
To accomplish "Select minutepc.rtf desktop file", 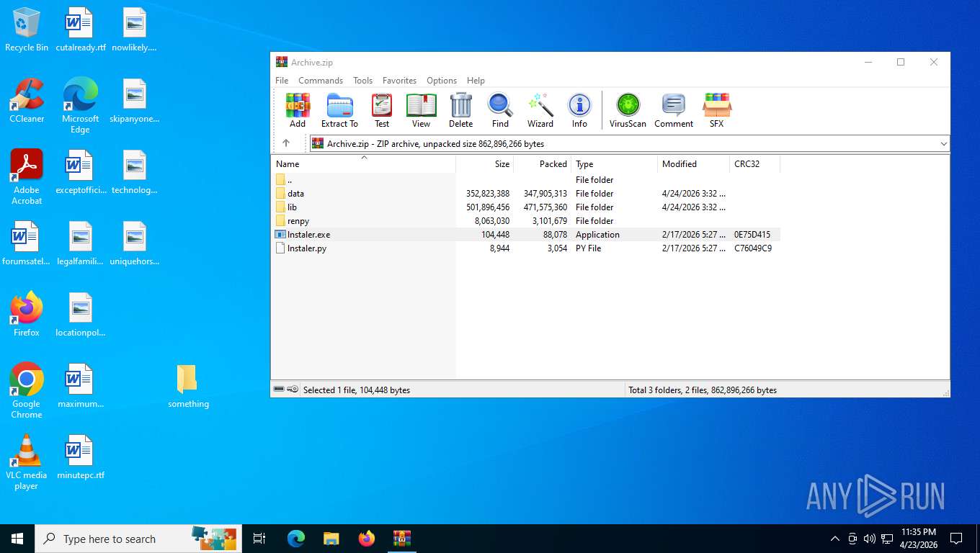I will pyautogui.click(x=80, y=457).
